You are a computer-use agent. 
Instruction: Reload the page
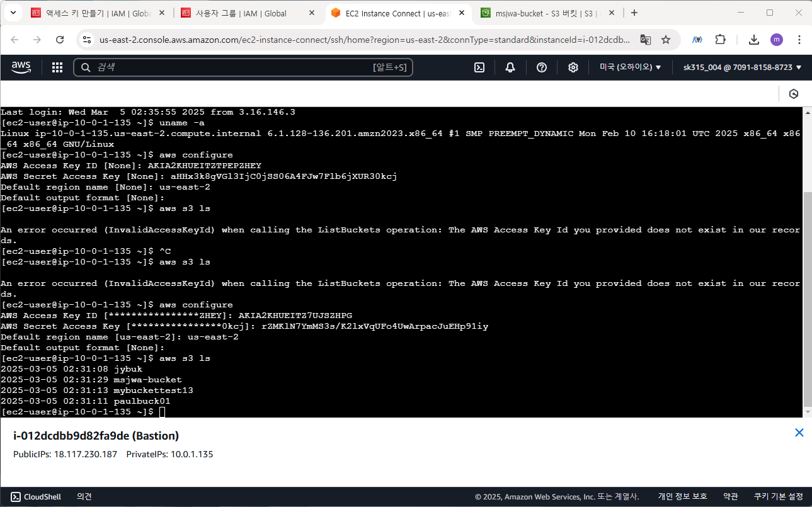(x=60, y=40)
